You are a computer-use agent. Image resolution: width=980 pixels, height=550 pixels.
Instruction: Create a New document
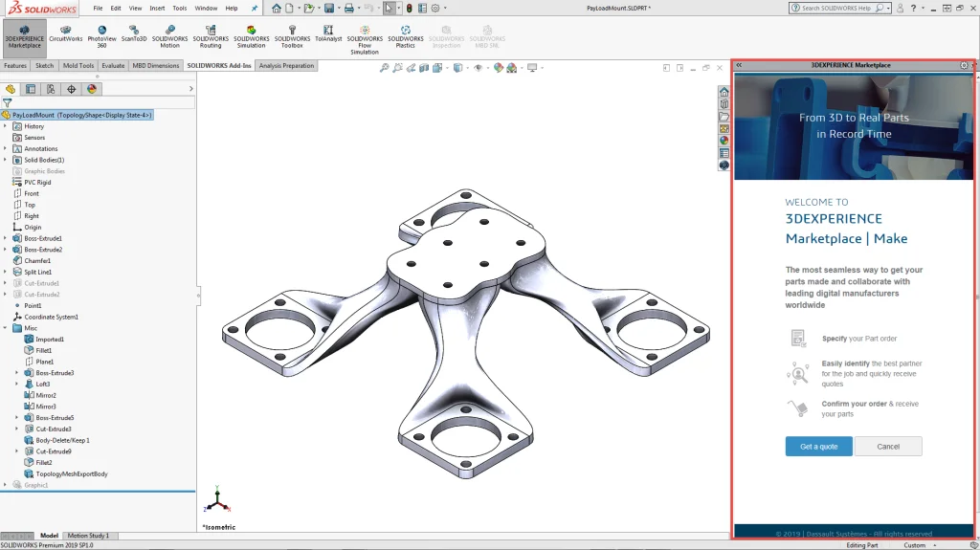pyautogui.click(x=289, y=8)
